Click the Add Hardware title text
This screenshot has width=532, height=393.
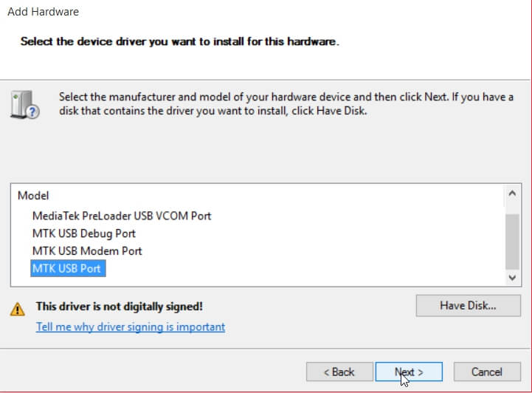pyautogui.click(x=43, y=12)
